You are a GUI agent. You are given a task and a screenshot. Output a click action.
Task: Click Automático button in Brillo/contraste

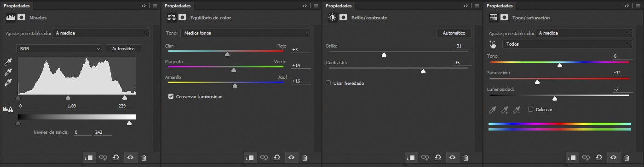coord(454,33)
